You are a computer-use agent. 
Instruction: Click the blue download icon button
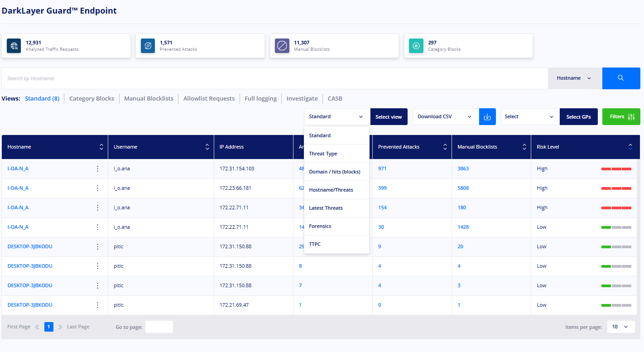pyautogui.click(x=487, y=117)
